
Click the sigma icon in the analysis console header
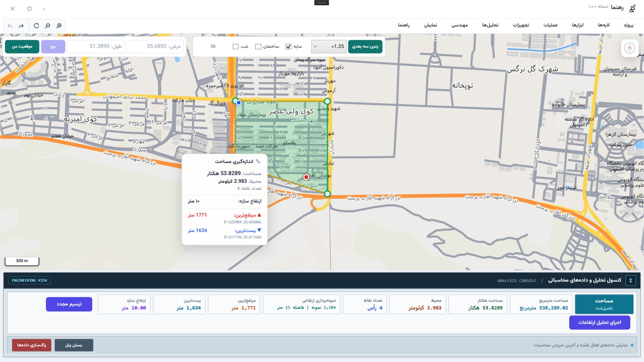coord(631,281)
